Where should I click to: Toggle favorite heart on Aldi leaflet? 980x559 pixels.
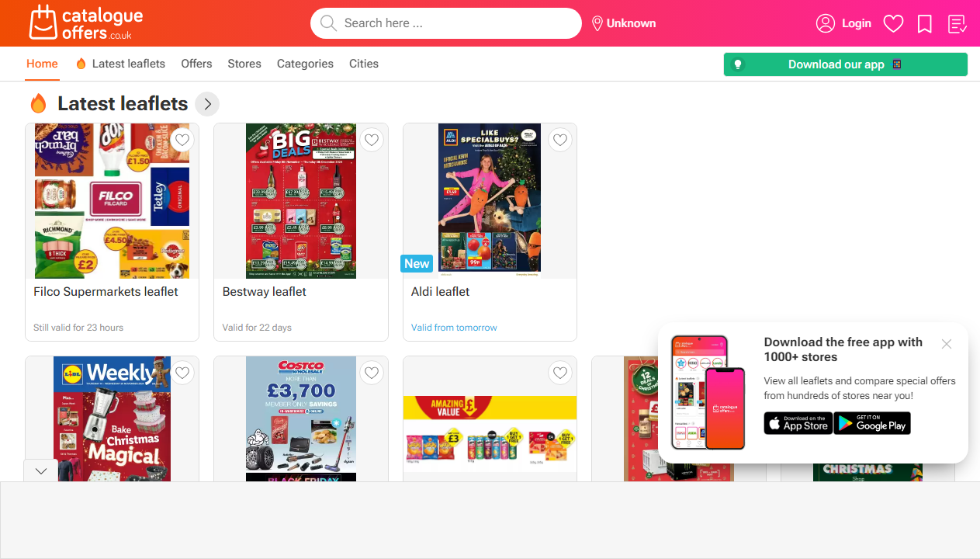tap(560, 140)
